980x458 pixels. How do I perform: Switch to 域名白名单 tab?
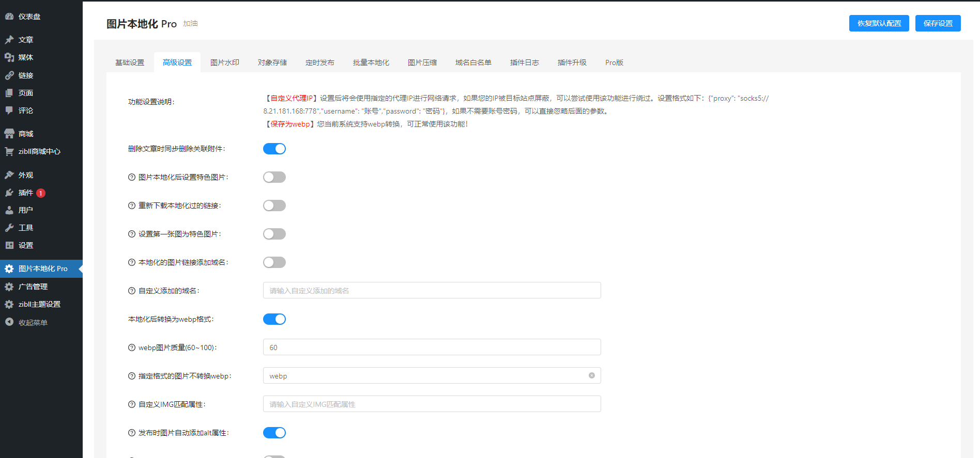click(473, 62)
